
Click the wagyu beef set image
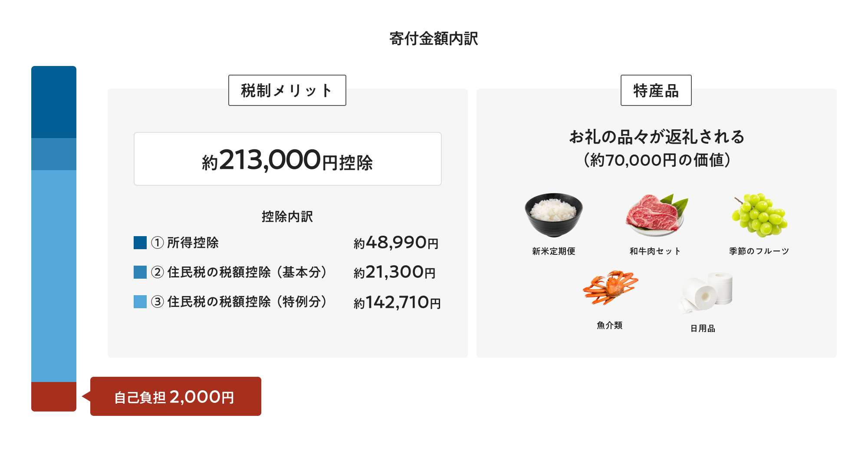(x=655, y=214)
